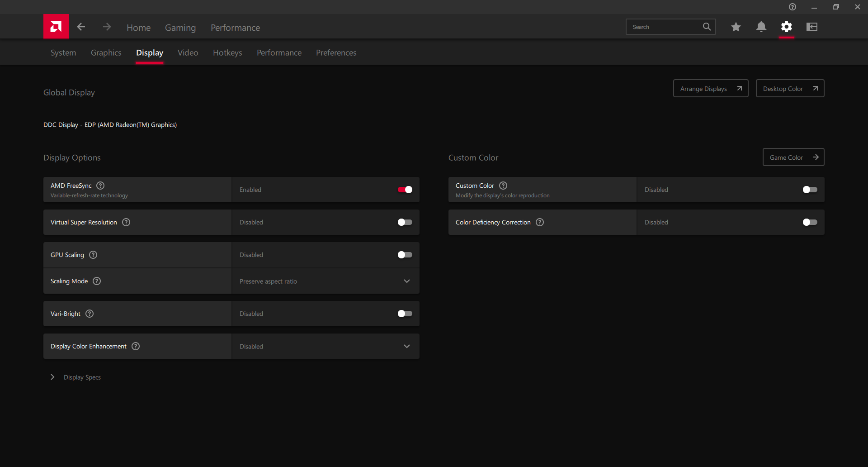
Task: Enable Virtual Super Resolution toggle
Action: pos(405,222)
